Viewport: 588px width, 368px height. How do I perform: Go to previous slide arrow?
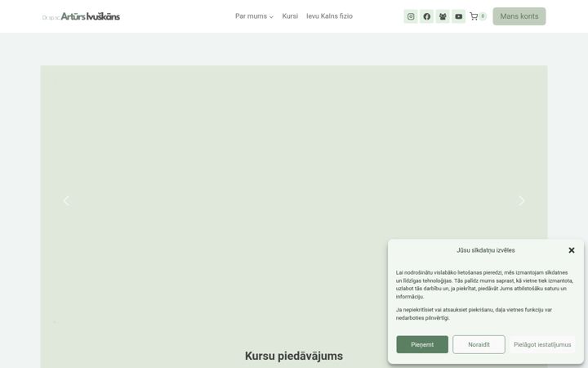pos(66,201)
